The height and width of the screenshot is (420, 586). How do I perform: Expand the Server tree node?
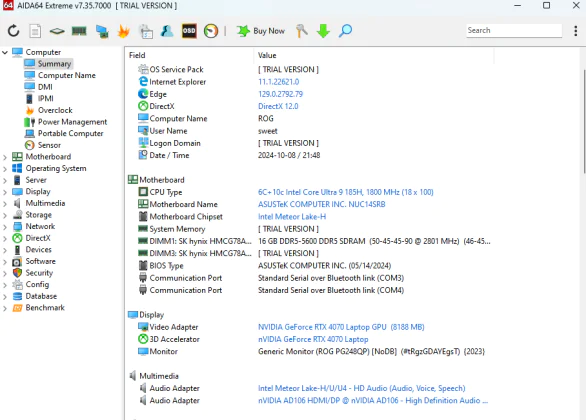[x=5, y=180]
